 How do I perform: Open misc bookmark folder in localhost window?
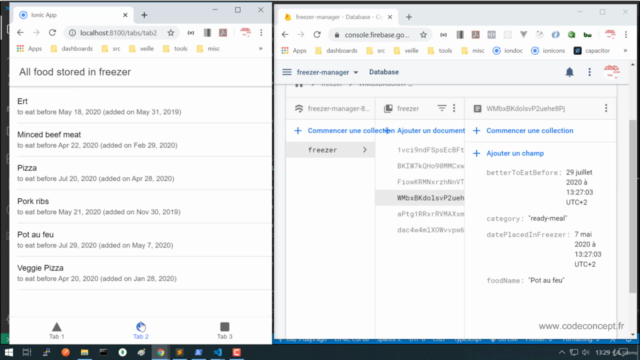pos(208,49)
